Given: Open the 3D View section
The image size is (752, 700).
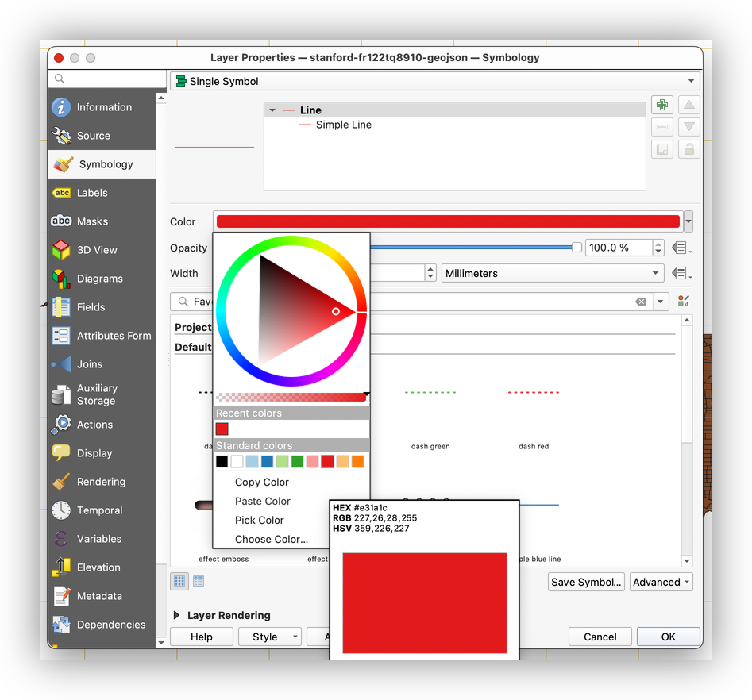Looking at the screenshot, I should click(x=96, y=250).
